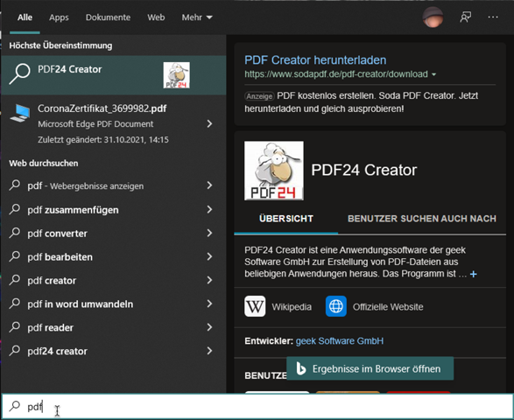The width and height of the screenshot is (514, 420).
Task: Click magnifier icon beside pdf bearbeiten
Action: pyautogui.click(x=14, y=256)
